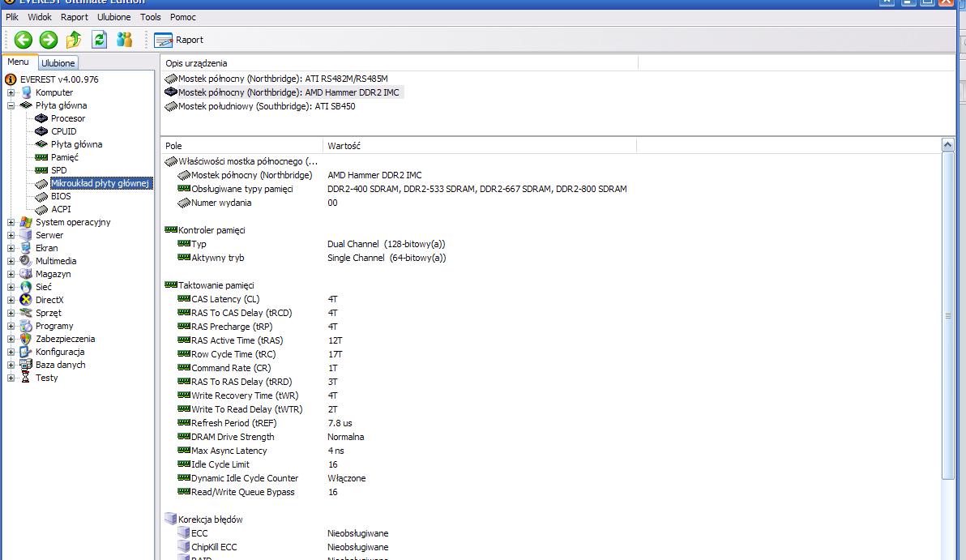The width and height of the screenshot is (966, 560).
Task: Expand the DirectX tree node
Action: (11, 300)
